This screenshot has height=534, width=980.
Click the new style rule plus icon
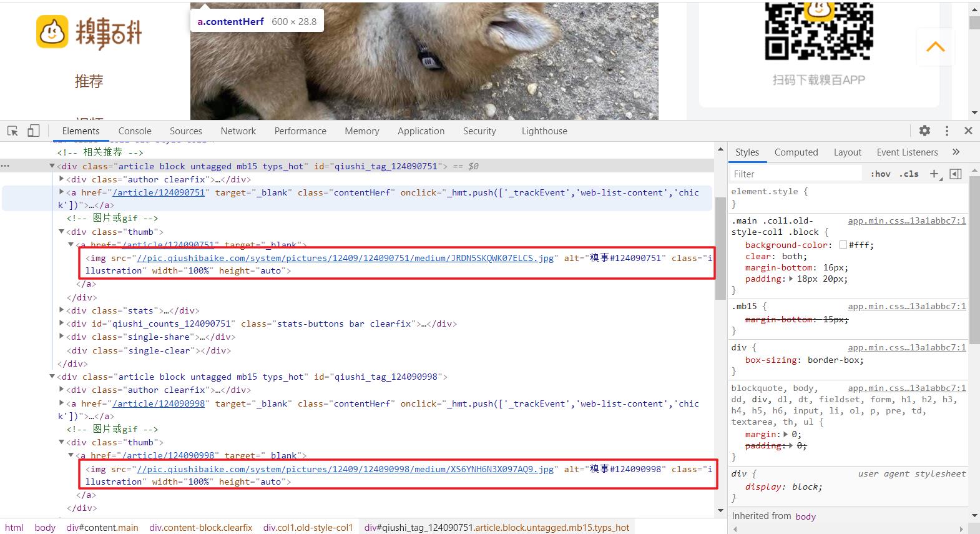point(934,174)
